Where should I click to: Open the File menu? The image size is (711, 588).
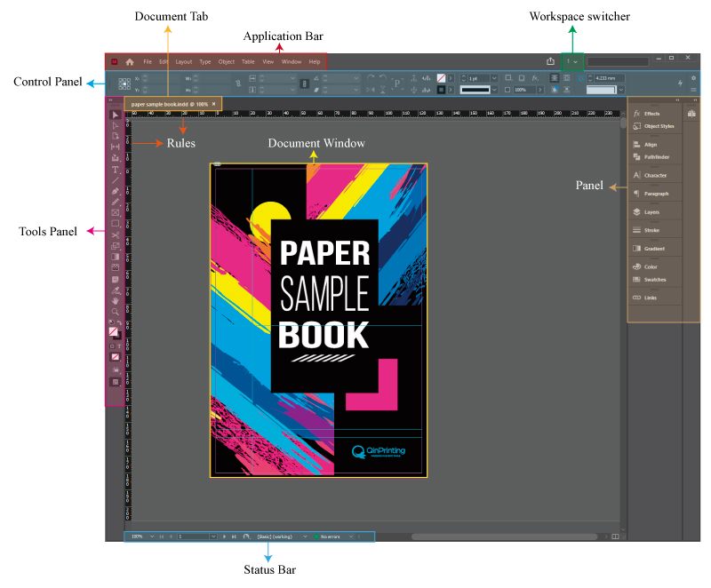[148, 61]
